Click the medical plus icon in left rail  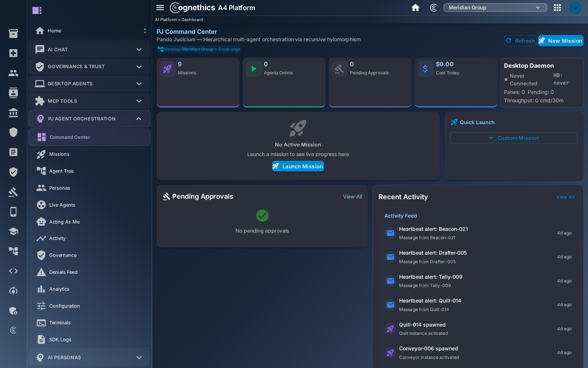pos(13,53)
